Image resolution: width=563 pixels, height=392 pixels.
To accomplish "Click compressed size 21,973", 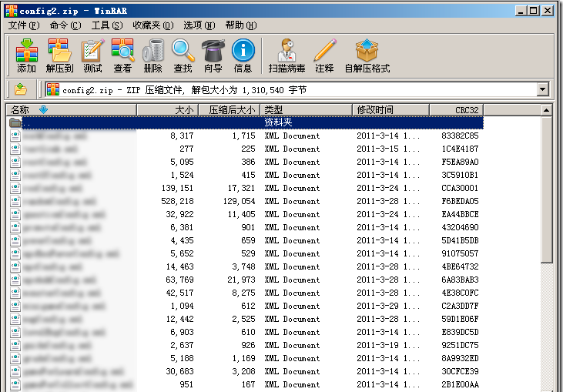I will point(241,280).
